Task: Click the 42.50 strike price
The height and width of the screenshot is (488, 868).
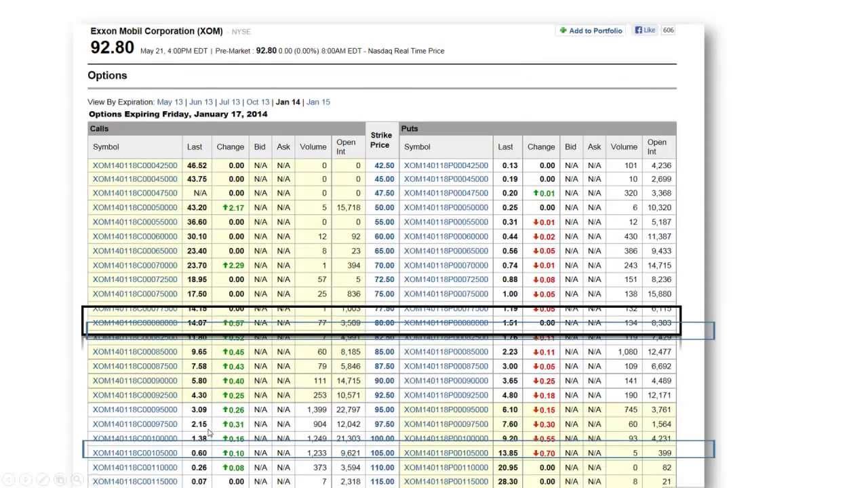Action: (384, 165)
